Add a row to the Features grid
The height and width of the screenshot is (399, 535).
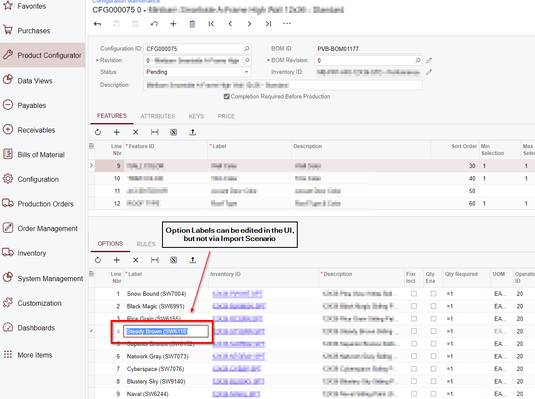117,132
